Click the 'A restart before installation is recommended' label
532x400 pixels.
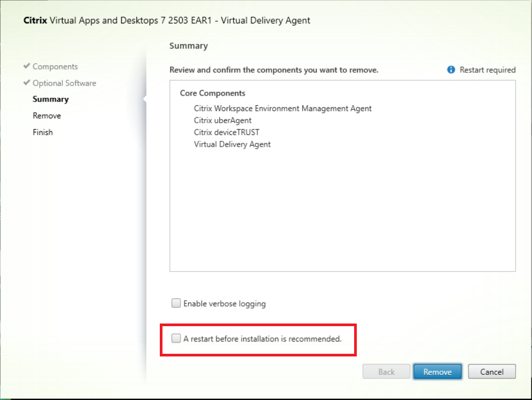tap(262, 338)
